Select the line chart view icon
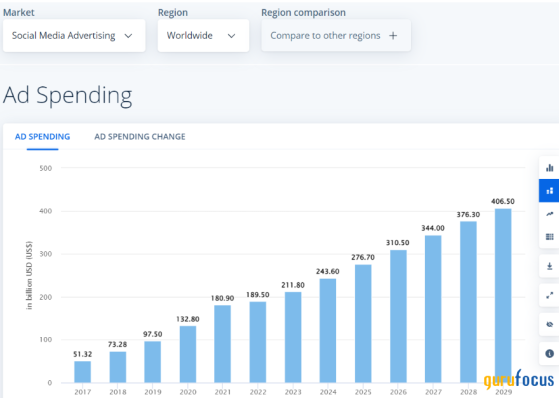This screenshot has height=398, width=559. click(x=549, y=214)
